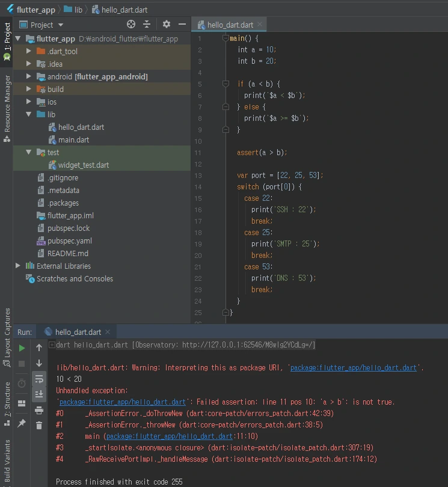Clear console with trash icon

39,425
